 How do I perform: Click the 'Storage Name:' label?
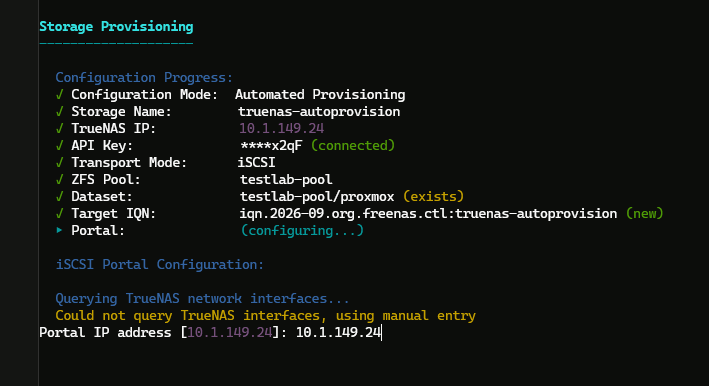pyautogui.click(x=122, y=112)
